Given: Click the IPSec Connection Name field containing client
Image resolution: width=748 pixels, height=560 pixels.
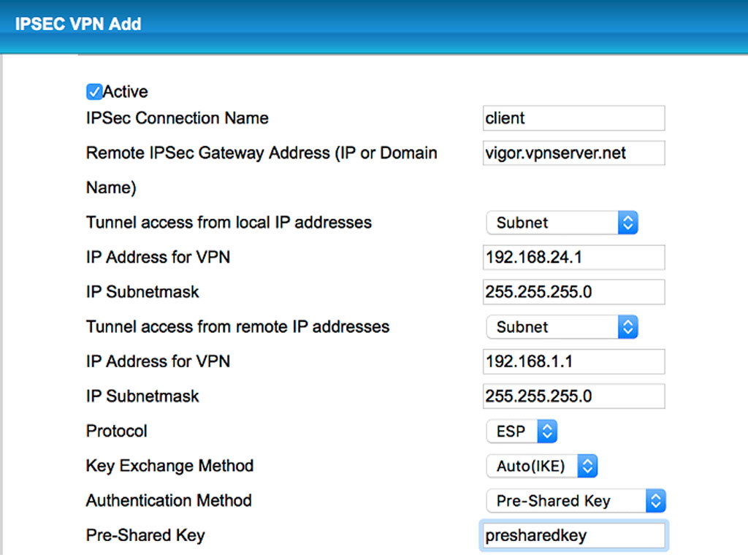Looking at the screenshot, I should (x=573, y=118).
